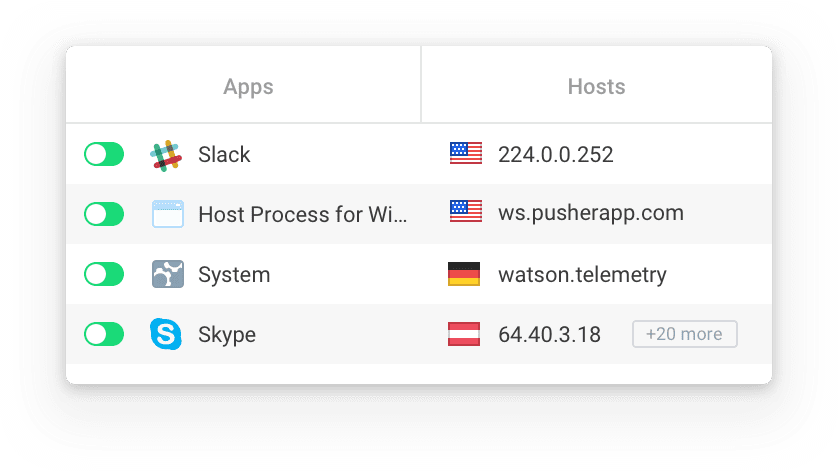
Task: Open the ws.pusherapp.com host entry
Action: pyautogui.click(x=590, y=213)
